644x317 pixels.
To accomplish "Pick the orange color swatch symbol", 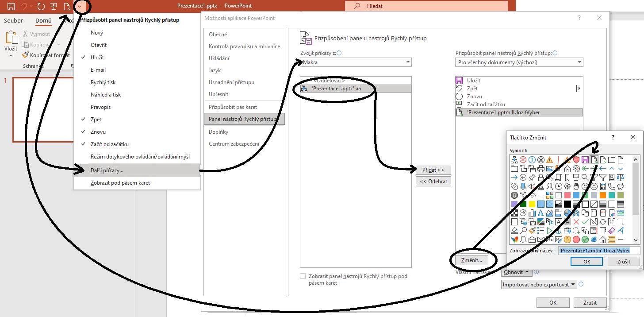I will point(603,195).
